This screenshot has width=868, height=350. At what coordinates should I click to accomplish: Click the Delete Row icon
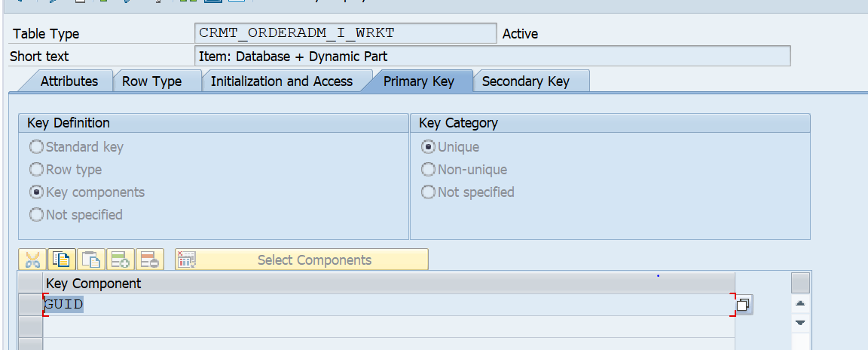[x=150, y=260]
